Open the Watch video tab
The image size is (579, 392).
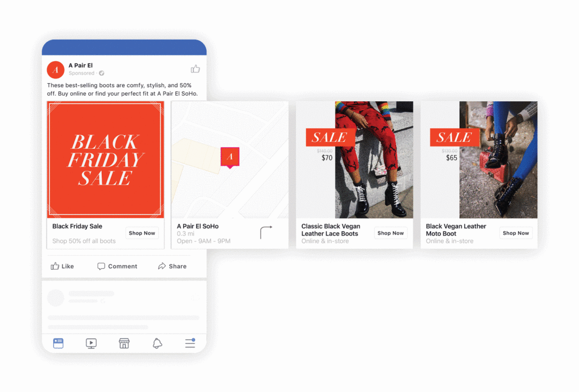point(91,343)
